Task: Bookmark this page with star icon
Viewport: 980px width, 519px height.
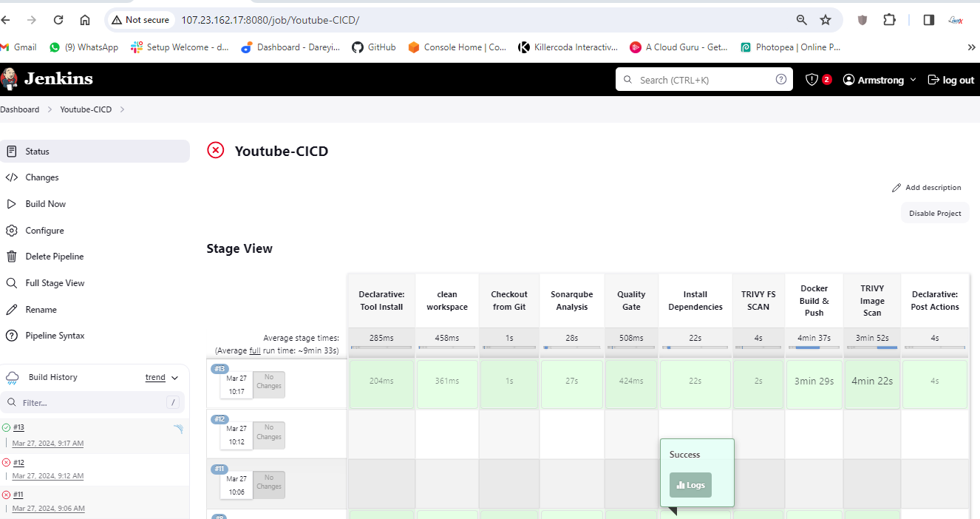Action: coord(826,20)
